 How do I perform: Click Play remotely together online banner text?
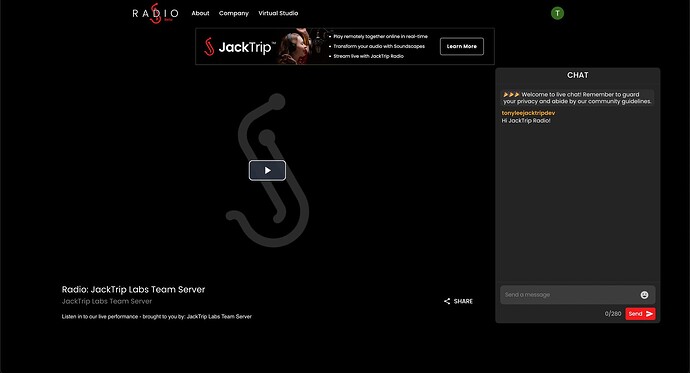[x=380, y=37]
